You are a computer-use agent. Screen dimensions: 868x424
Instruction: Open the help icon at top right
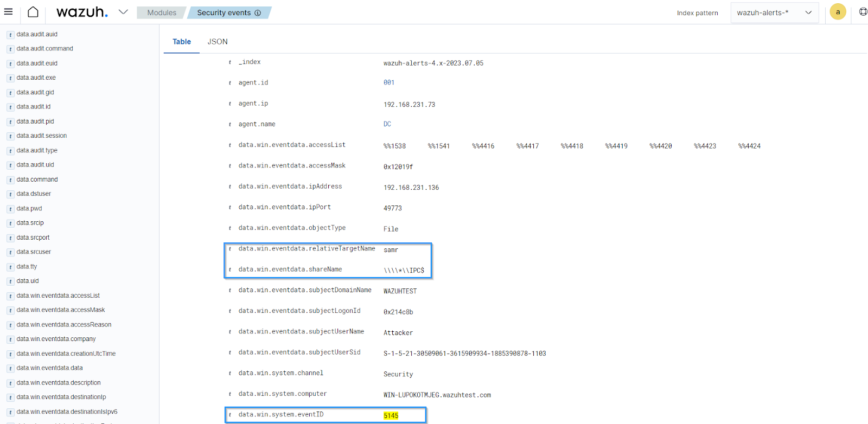(863, 12)
